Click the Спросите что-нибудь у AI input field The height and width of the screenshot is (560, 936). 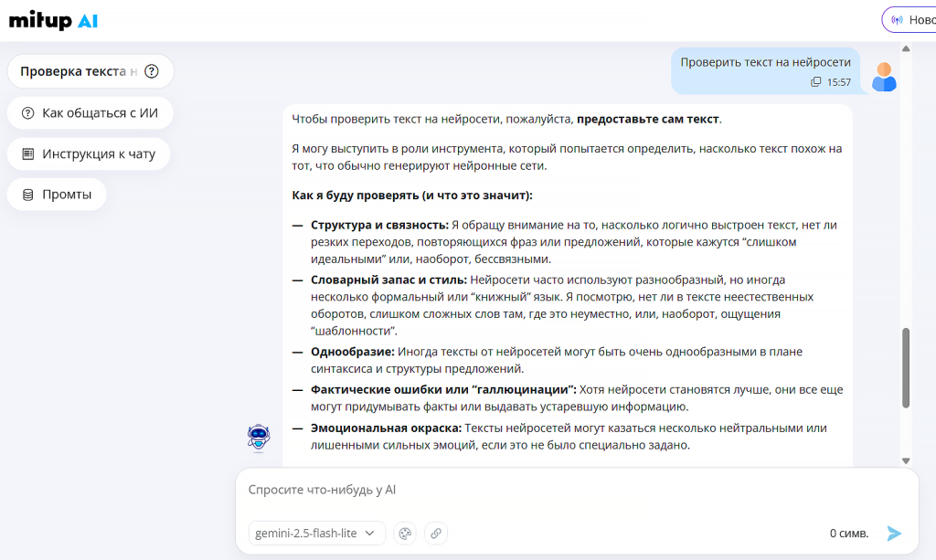point(577,491)
